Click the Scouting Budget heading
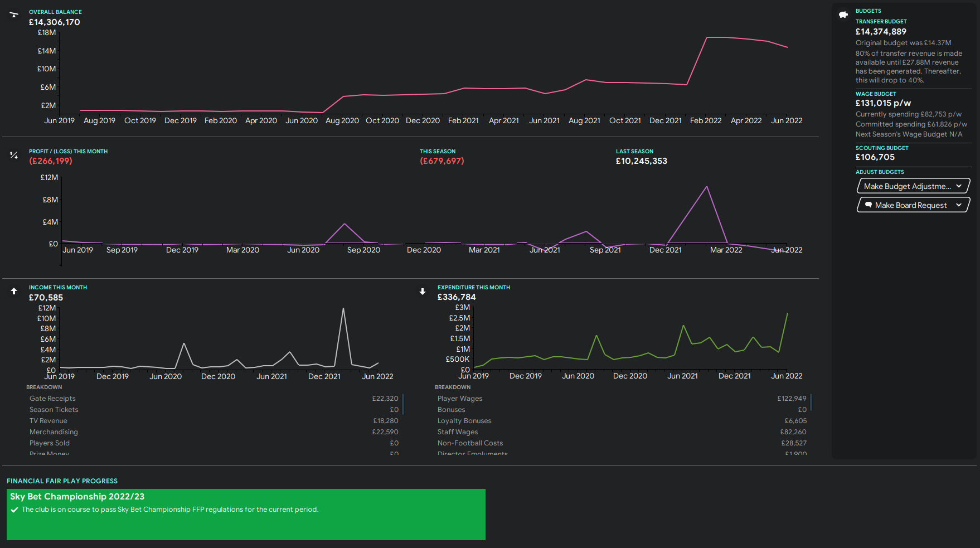The width and height of the screenshot is (980, 548). point(882,148)
